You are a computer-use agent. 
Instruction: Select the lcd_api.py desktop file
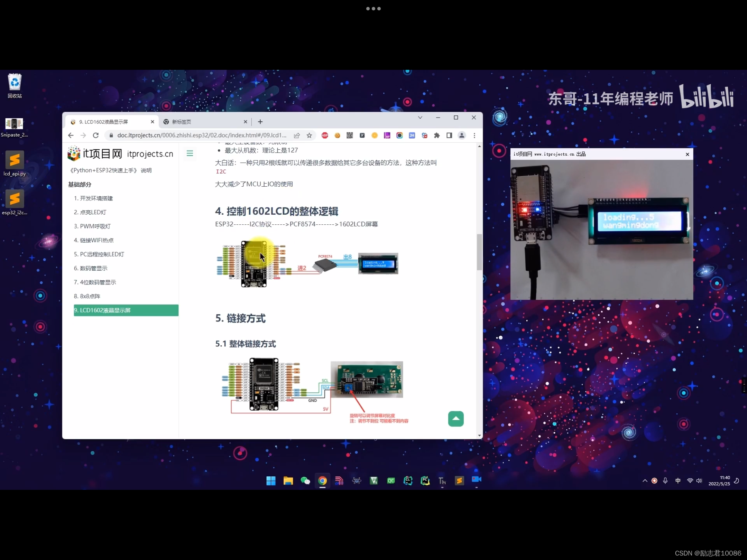point(15,164)
